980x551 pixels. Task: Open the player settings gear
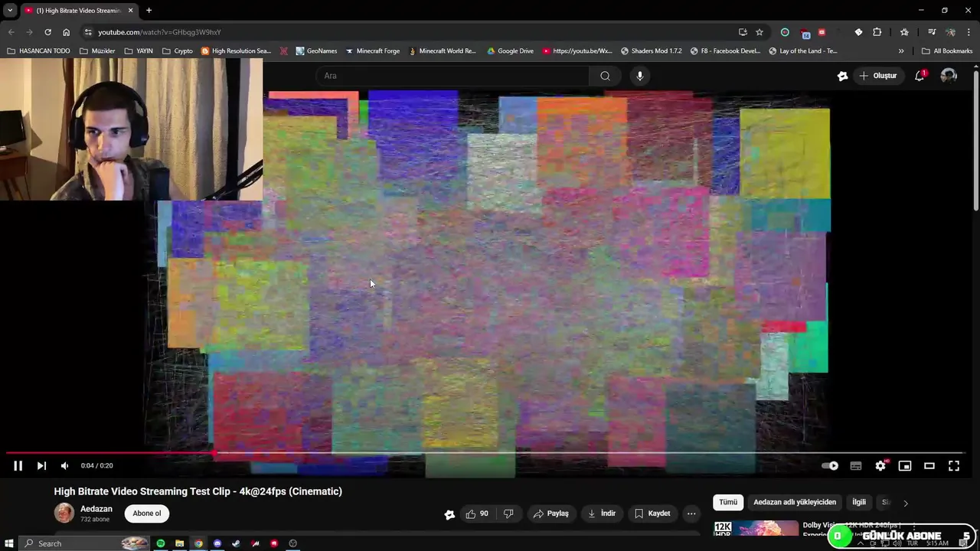[x=880, y=465]
